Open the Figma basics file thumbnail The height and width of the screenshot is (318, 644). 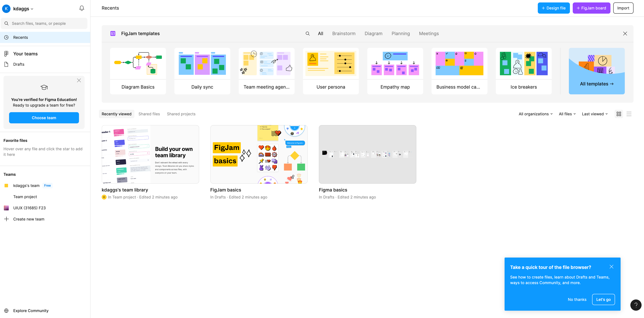point(367,154)
